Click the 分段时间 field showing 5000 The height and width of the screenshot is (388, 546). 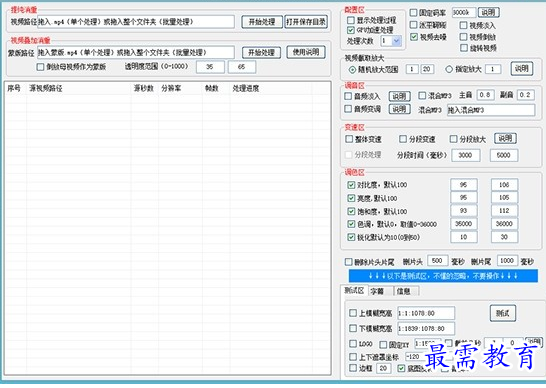(x=504, y=155)
